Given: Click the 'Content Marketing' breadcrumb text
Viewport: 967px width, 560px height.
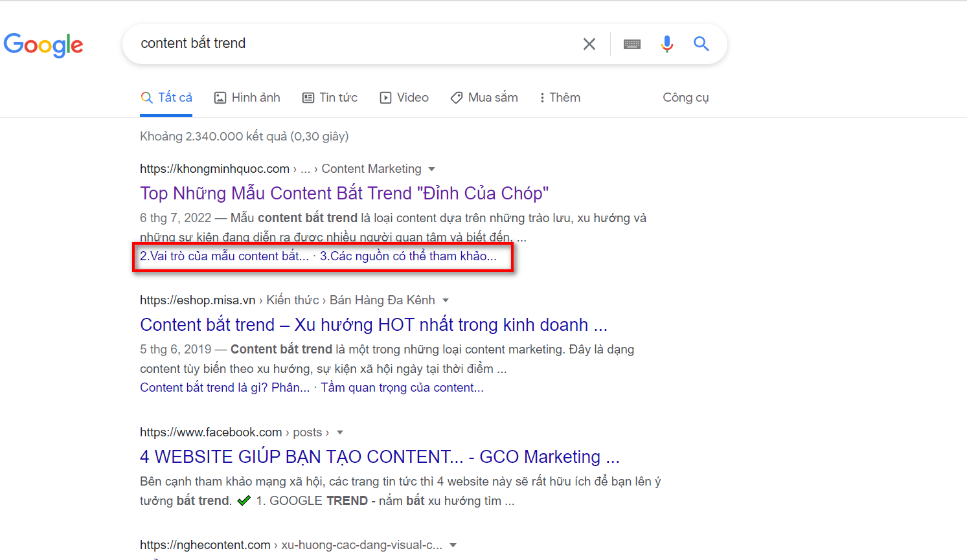Looking at the screenshot, I should [x=372, y=169].
